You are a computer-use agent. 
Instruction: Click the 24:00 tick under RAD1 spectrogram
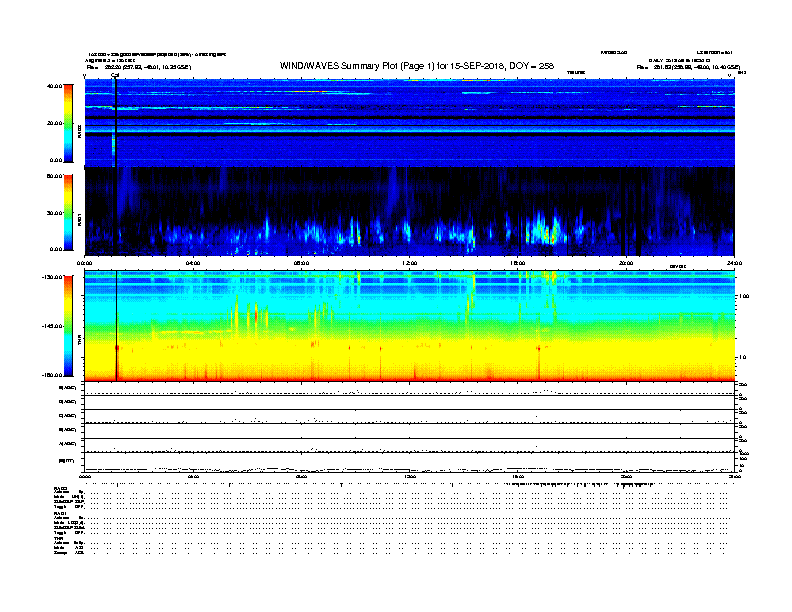tap(734, 263)
